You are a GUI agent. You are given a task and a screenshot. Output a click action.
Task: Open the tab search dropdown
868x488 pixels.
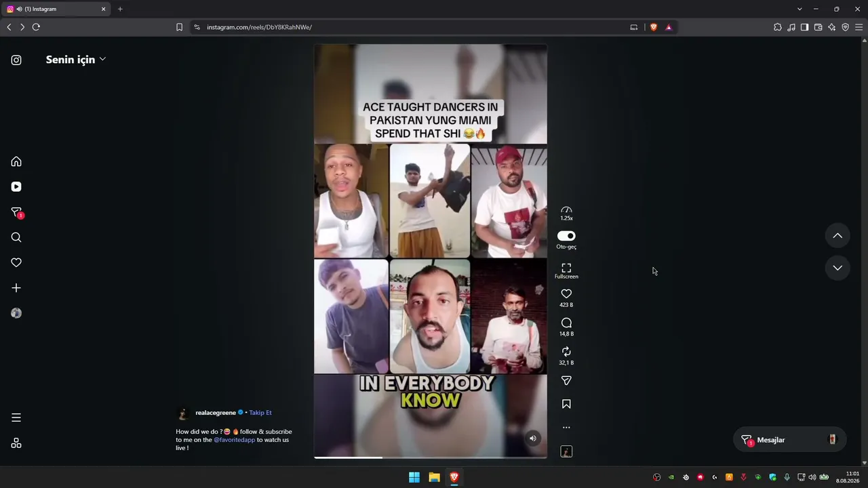pos(800,9)
